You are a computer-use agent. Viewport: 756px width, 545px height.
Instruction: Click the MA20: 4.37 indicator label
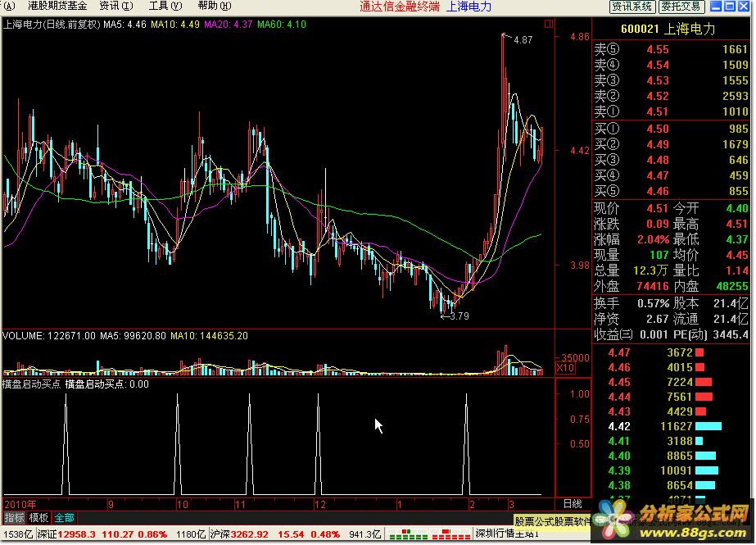228,25
